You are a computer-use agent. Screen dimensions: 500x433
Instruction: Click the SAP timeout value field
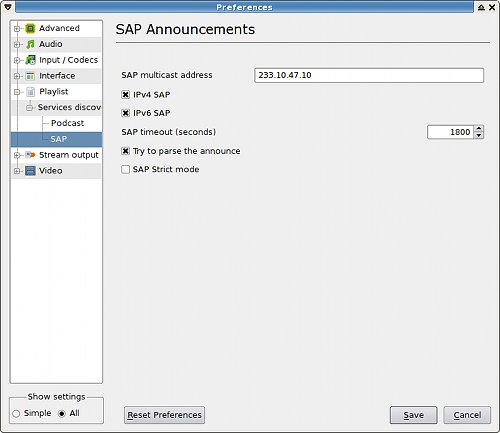451,132
